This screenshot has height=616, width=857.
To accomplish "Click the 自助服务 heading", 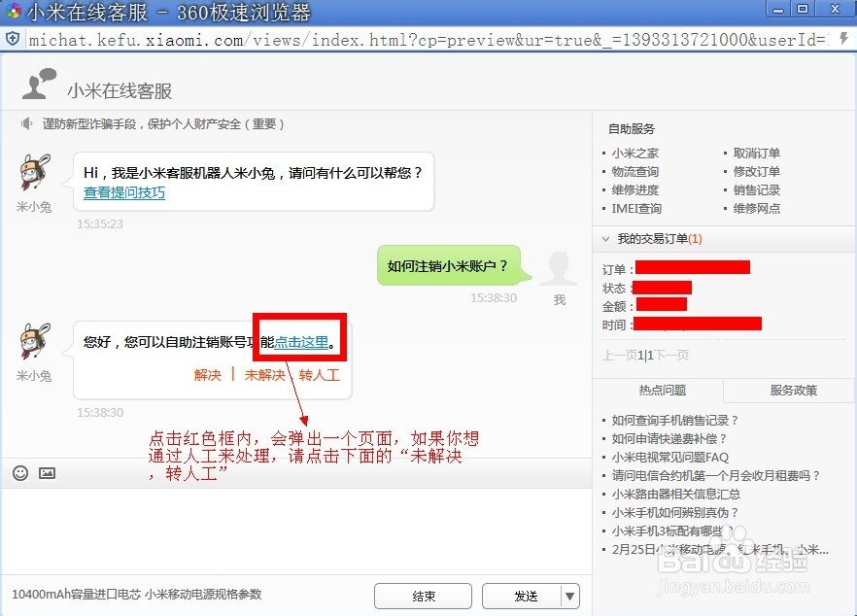I will coord(632,129).
